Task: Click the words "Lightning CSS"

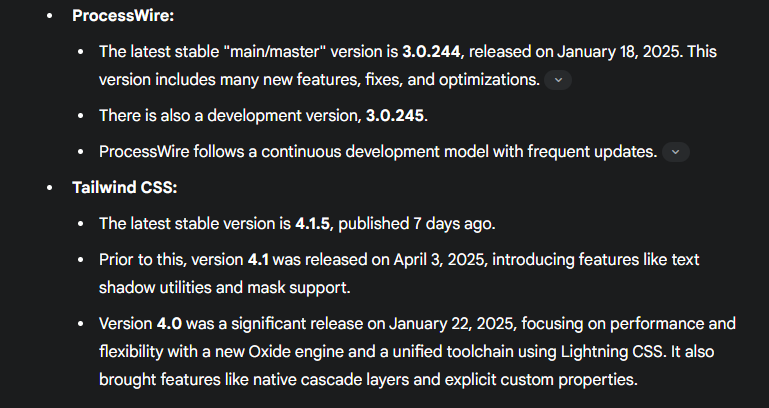Action: (612, 352)
